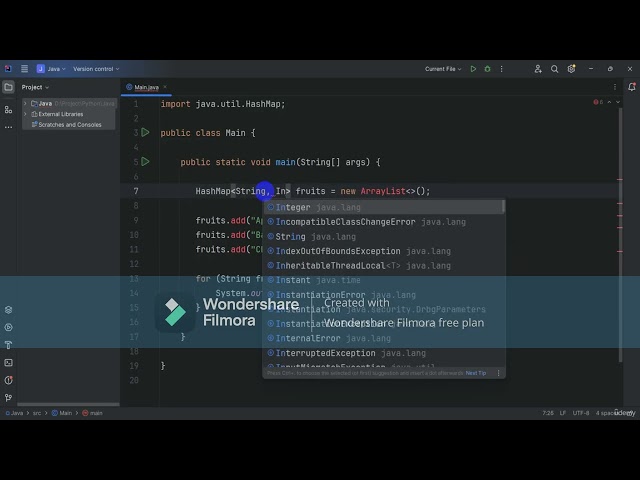Click the IntelliJ IDEA logo icon
The height and width of the screenshot is (480, 640).
(x=8, y=69)
